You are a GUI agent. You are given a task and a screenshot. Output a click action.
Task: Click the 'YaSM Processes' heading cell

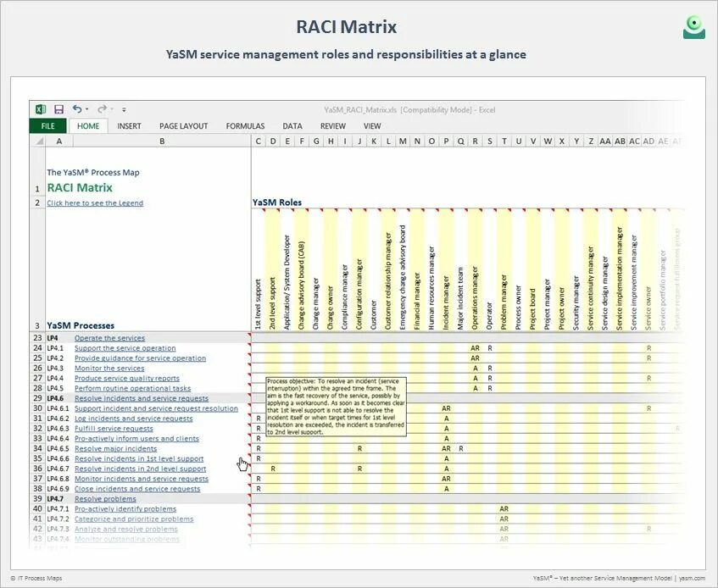tap(81, 326)
